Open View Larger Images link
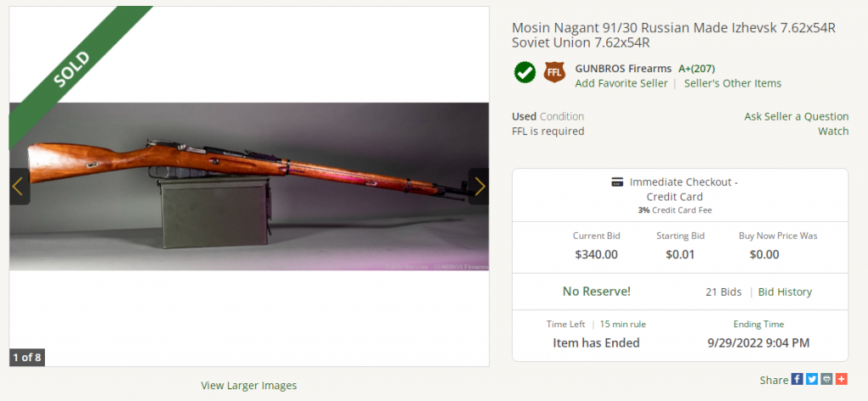The image size is (868, 401). coord(248,386)
